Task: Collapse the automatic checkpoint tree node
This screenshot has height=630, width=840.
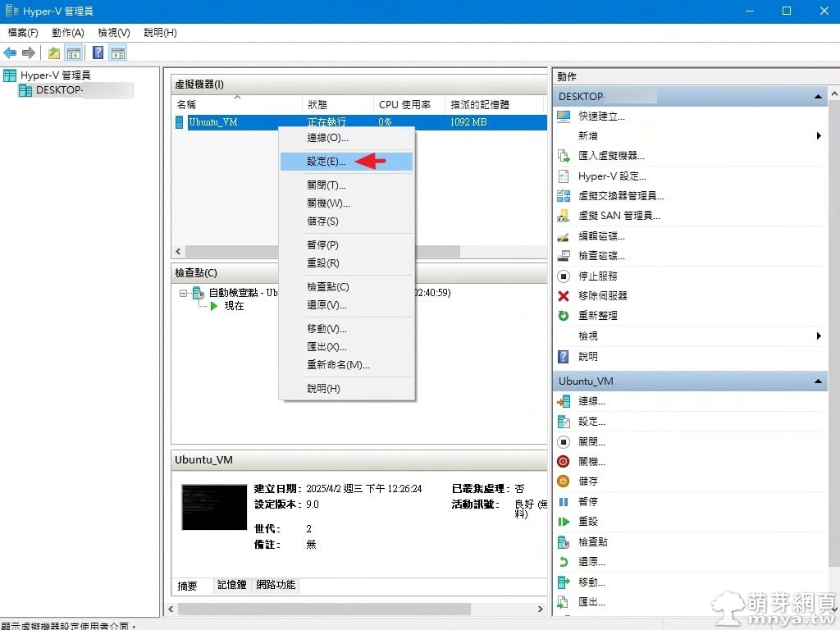Action: pyautogui.click(x=184, y=293)
